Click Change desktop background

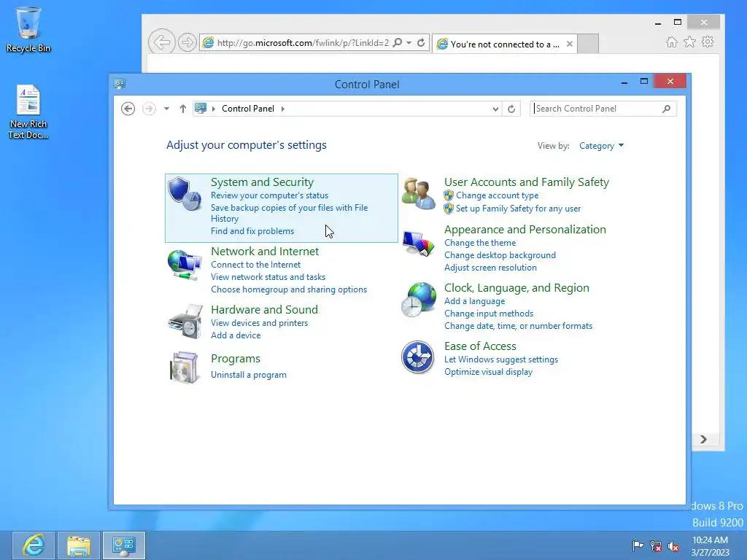tap(500, 255)
